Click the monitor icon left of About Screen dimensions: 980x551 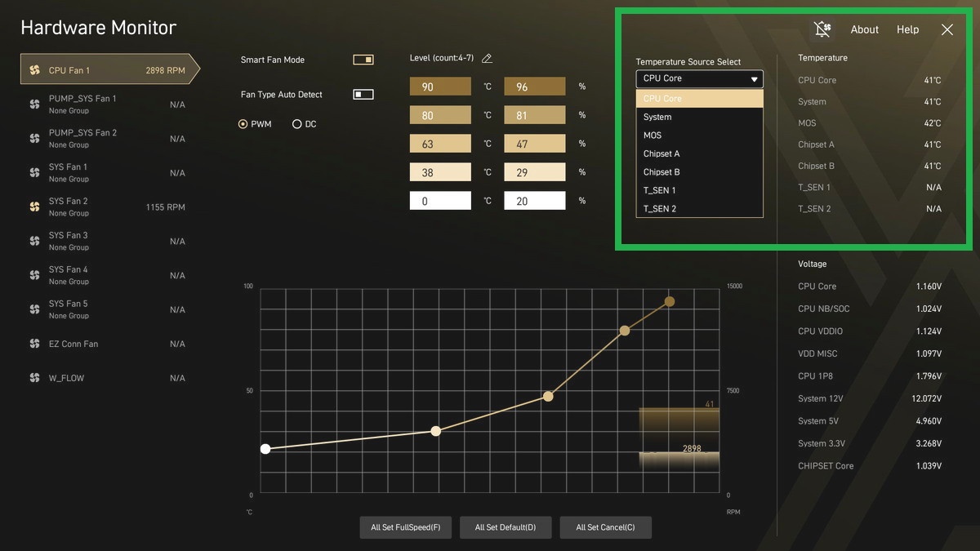pos(822,29)
